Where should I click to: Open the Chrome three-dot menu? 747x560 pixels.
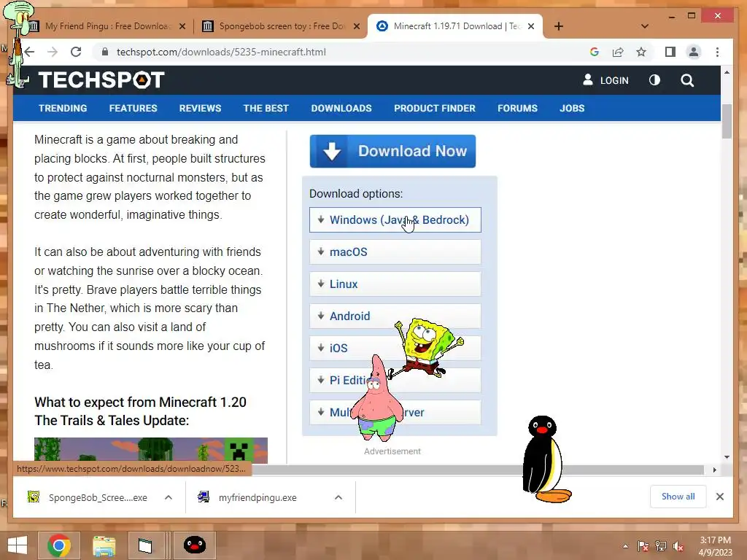tap(718, 52)
